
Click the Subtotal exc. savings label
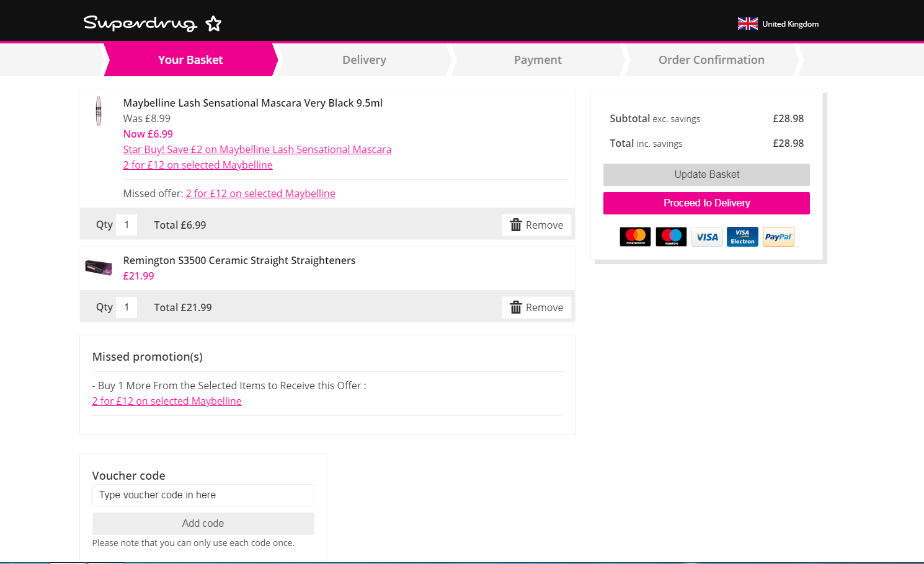[655, 118]
